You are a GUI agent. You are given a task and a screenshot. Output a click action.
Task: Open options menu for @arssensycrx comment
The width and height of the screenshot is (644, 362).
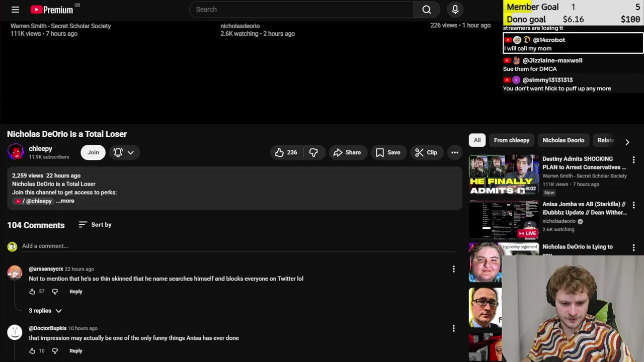(x=453, y=269)
